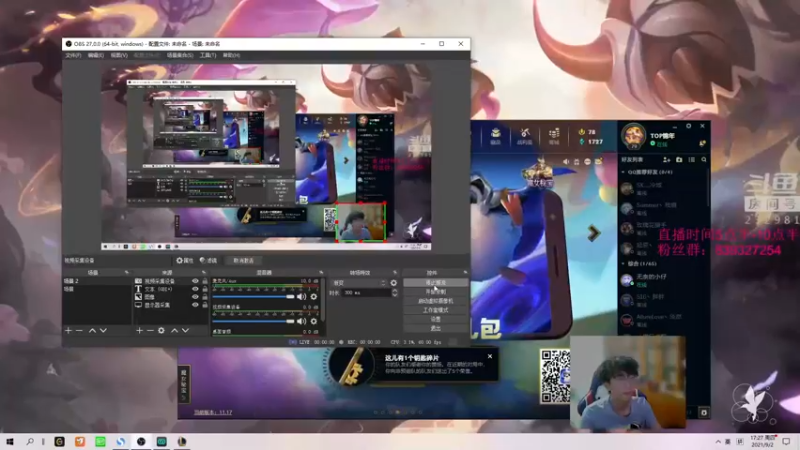Click the 工作室模式 studio mode button

(x=435, y=310)
